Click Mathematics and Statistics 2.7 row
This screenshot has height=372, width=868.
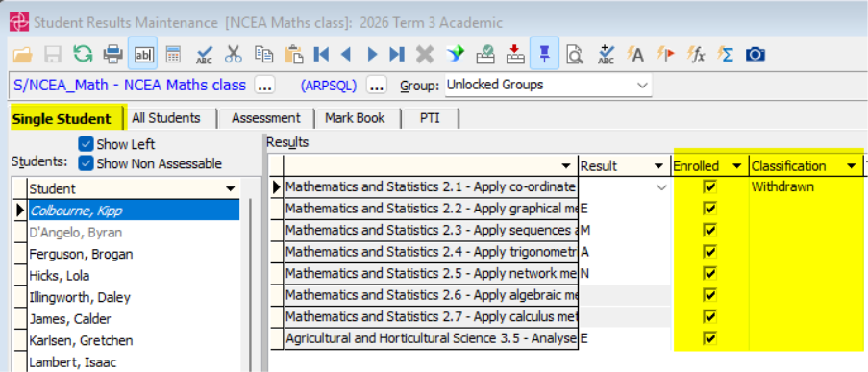click(432, 316)
